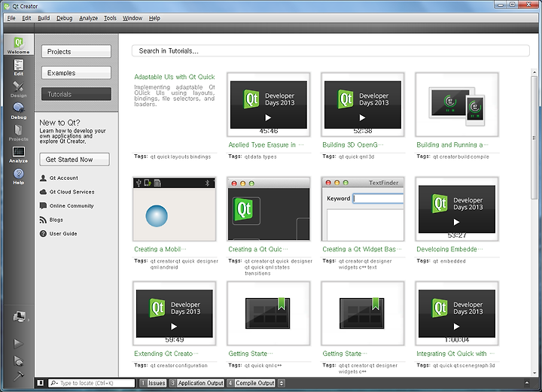542x392 pixels.
Task: Open the locator filter magnifier dropdown
Action: [x=54, y=383]
